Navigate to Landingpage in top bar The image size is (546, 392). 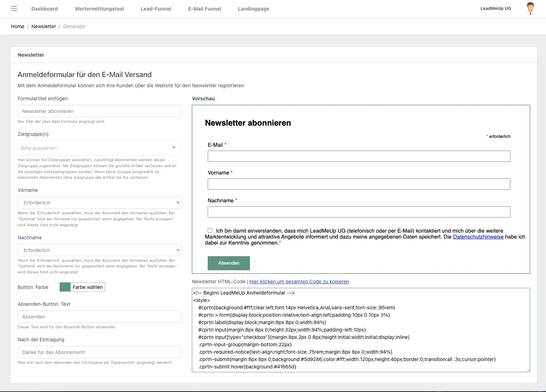tap(253, 9)
